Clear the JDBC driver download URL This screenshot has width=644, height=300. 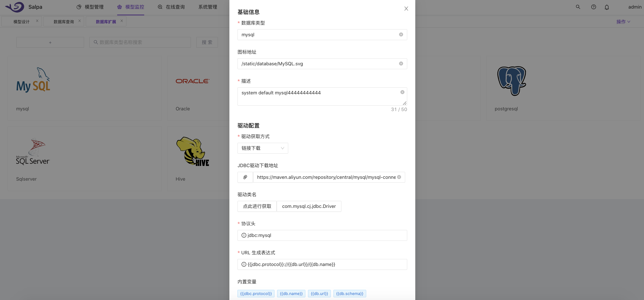point(399,177)
